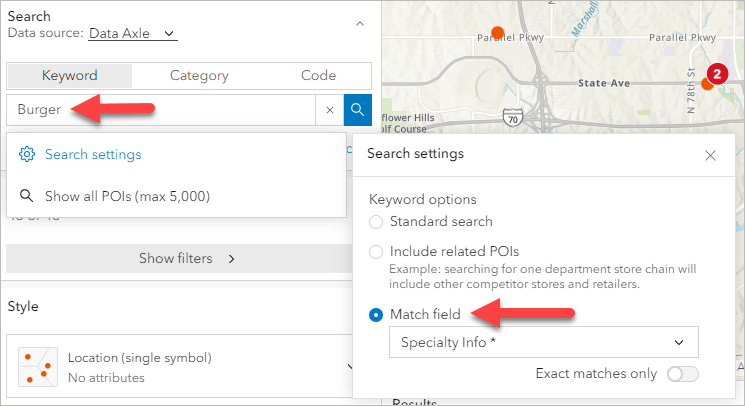Click the Burger keyword input field
The width and height of the screenshot is (745, 406).
click(x=161, y=110)
